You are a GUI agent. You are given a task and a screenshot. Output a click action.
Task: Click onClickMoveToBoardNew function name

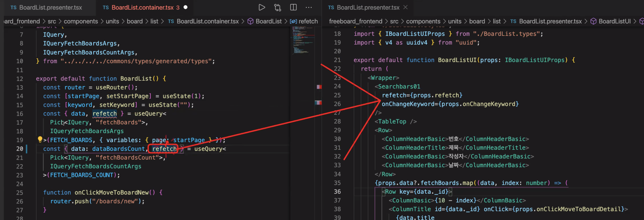pos(112,192)
